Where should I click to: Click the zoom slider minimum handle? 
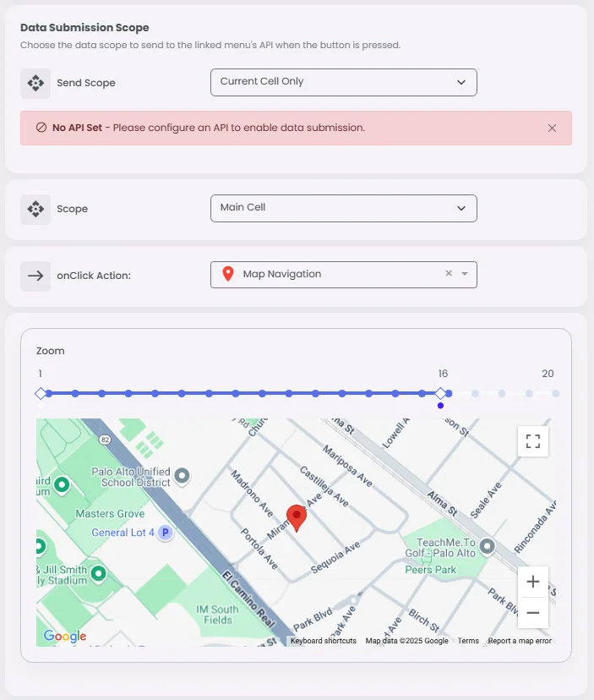pos(41,393)
